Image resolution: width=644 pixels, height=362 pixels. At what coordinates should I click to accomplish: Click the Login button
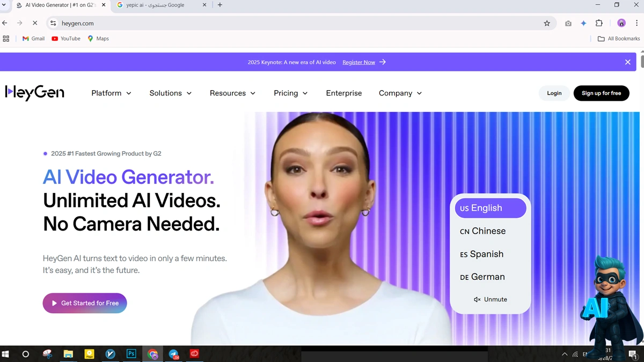(x=554, y=93)
